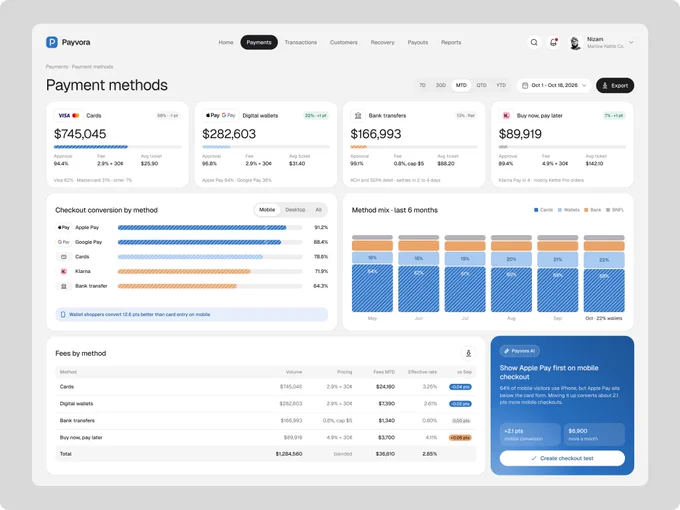This screenshot has width=680, height=510.
Task: Click the Bank transfers fees row
Action: 265,420
